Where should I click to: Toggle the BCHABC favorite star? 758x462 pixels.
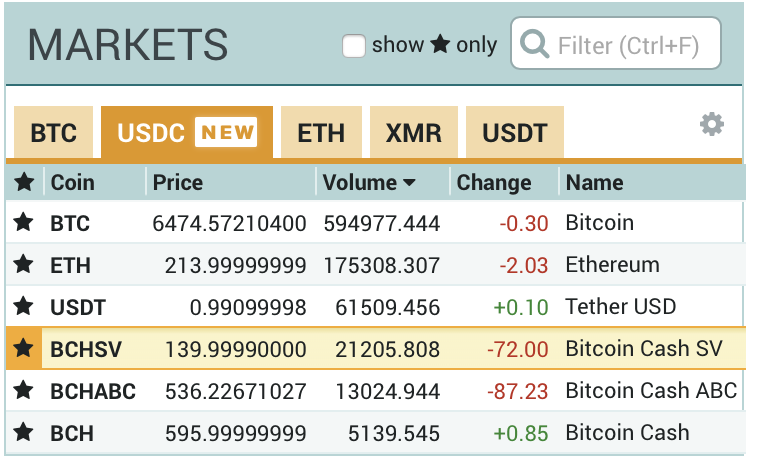click(x=24, y=390)
